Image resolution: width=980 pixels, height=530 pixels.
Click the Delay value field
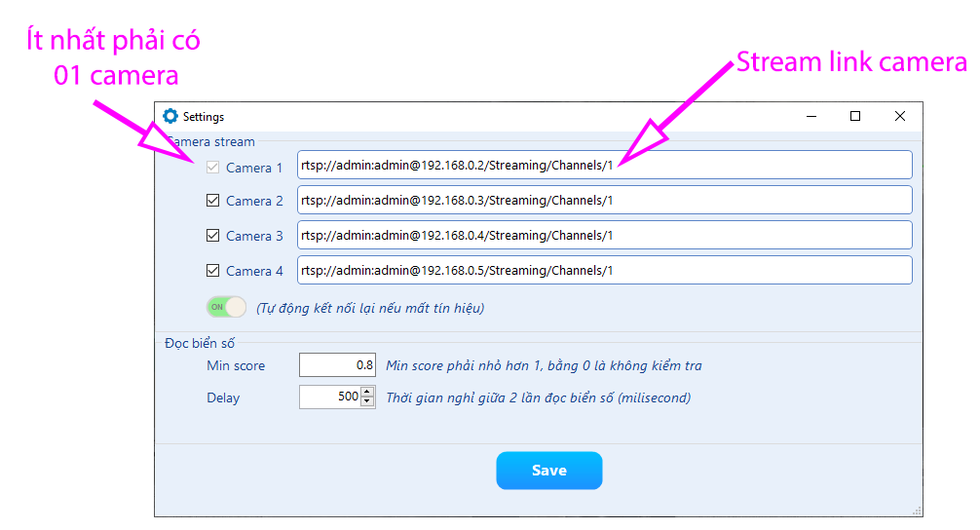point(329,397)
